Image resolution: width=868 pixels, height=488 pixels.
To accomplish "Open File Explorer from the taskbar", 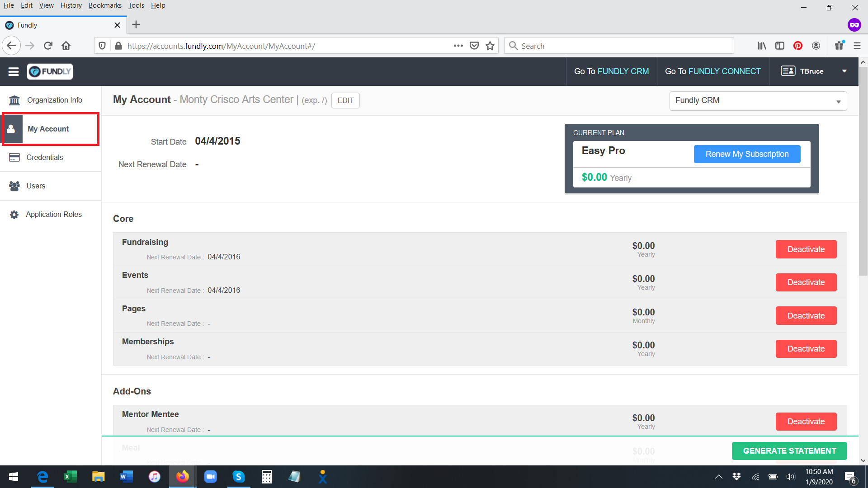I will pyautogui.click(x=98, y=477).
